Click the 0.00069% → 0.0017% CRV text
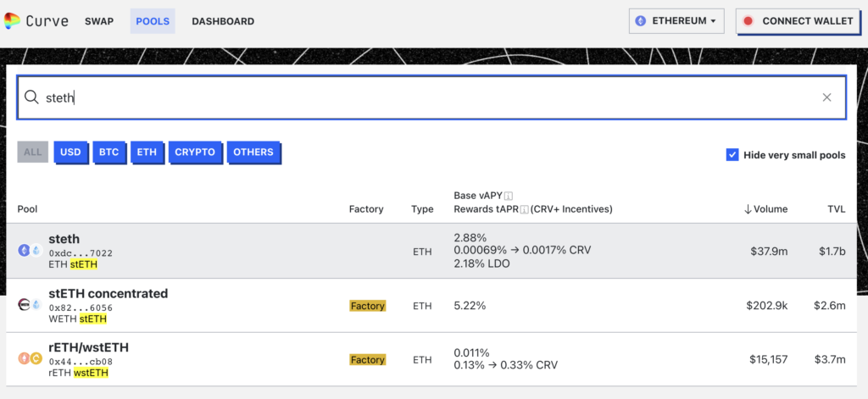This screenshot has width=868, height=399. pyautogui.click(x=522, y=251)
